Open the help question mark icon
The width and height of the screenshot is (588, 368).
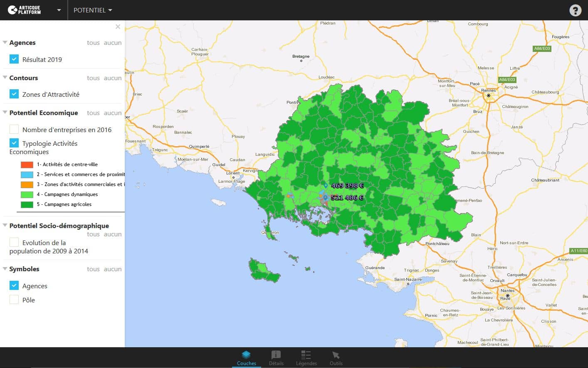(575, 10)
